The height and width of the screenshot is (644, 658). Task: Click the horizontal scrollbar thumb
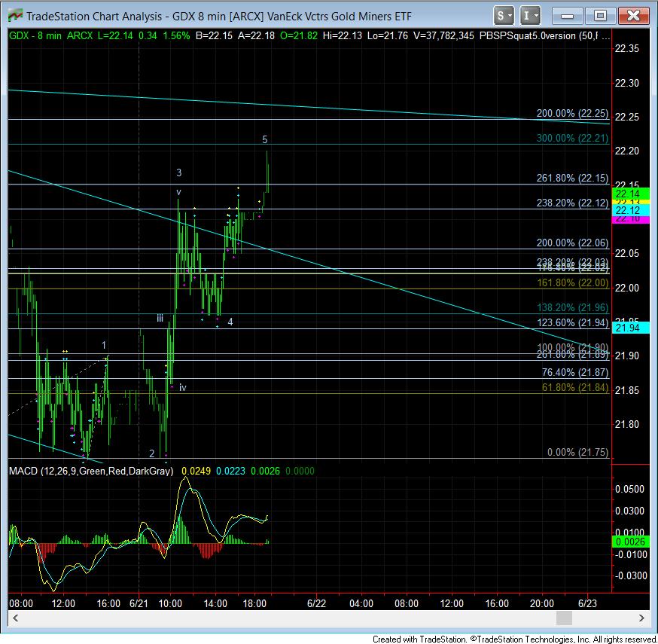click(564, 618)
